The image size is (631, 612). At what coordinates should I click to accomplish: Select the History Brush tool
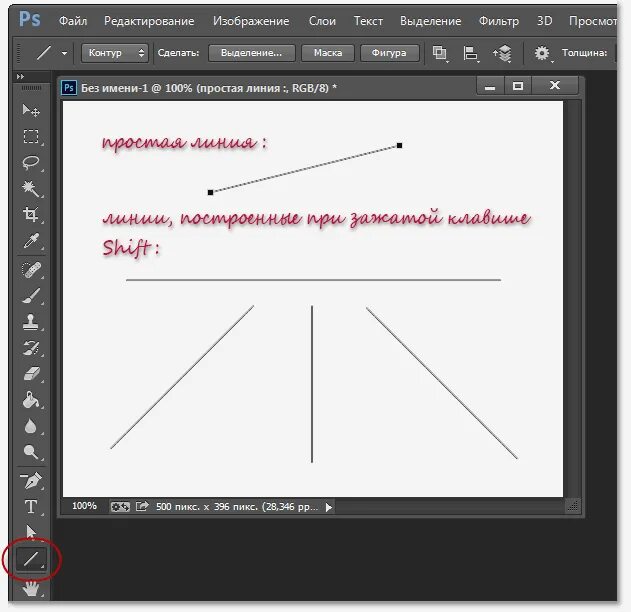(x=31, y=348)
